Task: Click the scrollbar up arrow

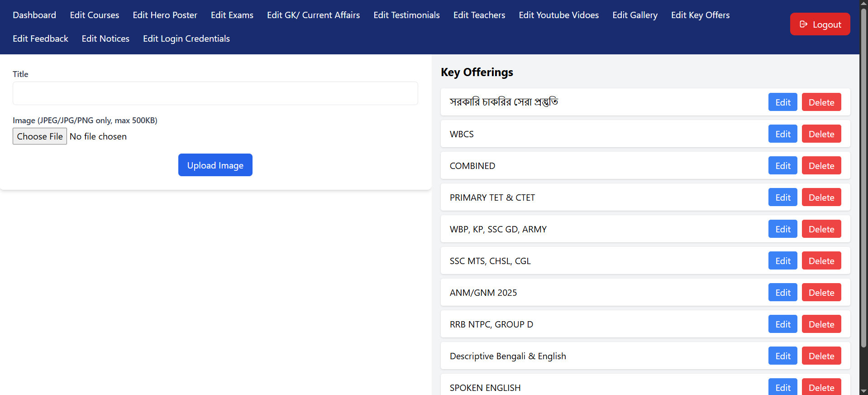Action: [863, 4]
